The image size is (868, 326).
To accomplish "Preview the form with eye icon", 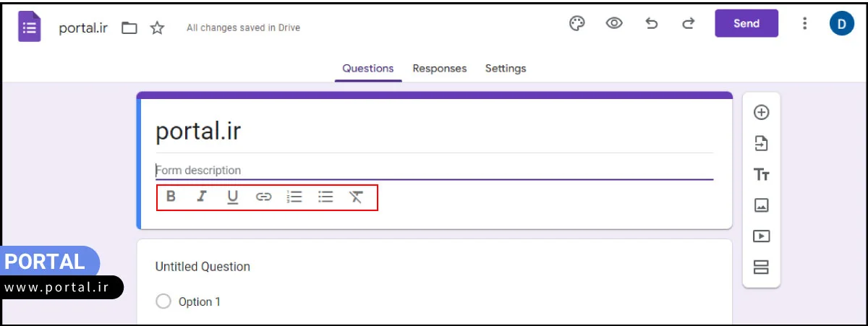I will point(614,23).
